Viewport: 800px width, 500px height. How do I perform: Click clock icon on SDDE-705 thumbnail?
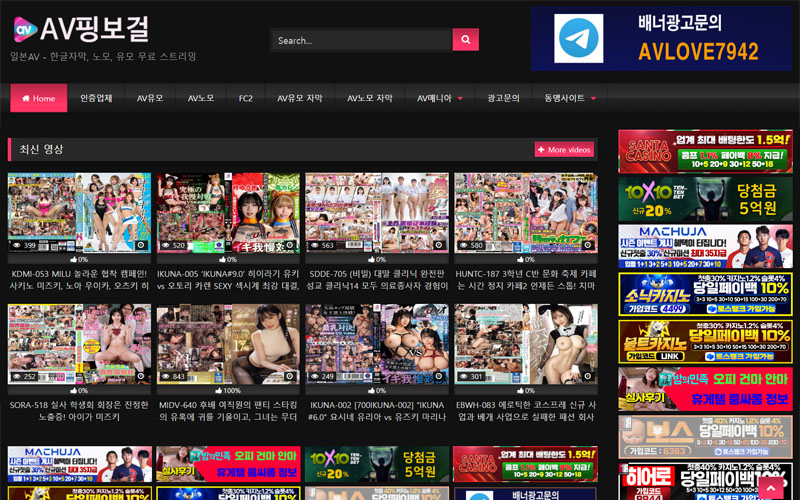point(439,245)
